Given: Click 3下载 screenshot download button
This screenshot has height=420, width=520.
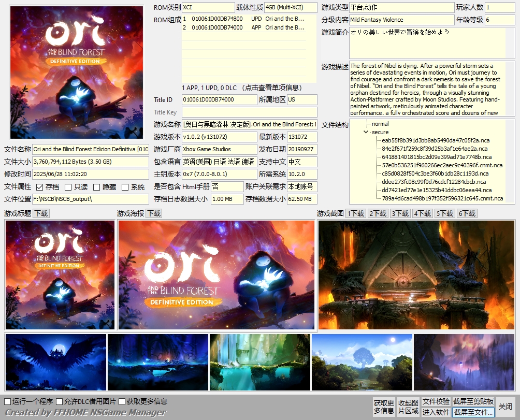Looking at the screenshot, I should click(x=400, y=213).
